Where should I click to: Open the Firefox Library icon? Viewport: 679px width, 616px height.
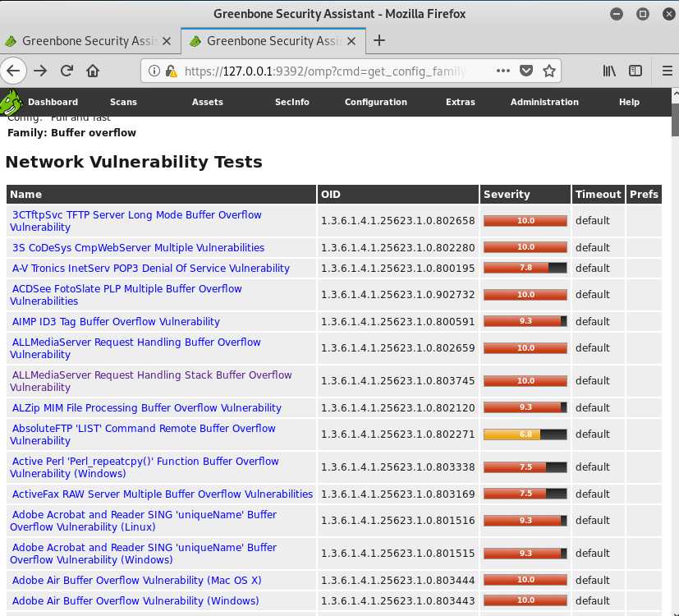tap(609, 71)
